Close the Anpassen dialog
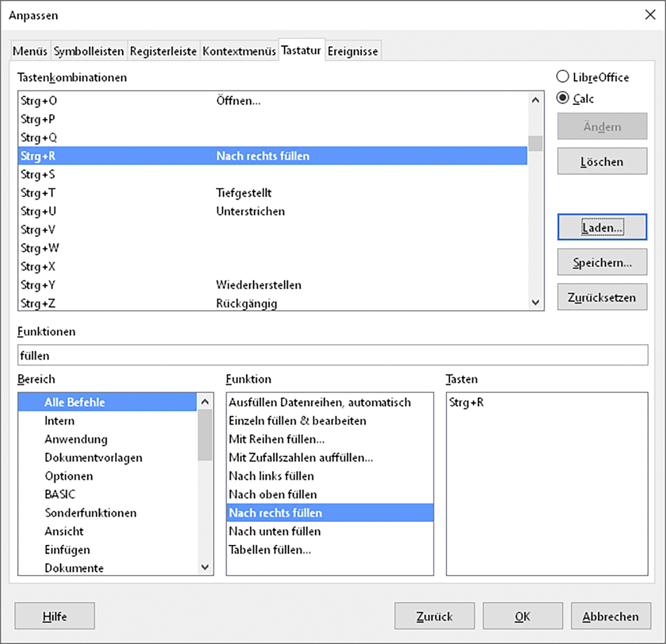This screenshot has height=644, width=666. coord(650,15)
